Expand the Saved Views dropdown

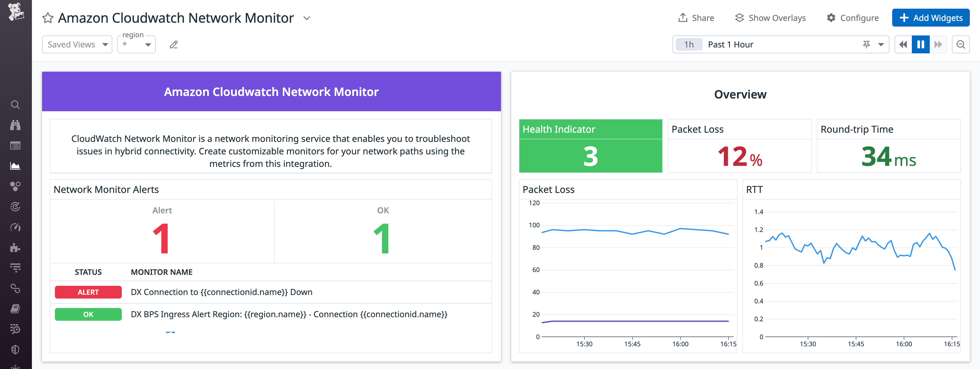point(77,44)
